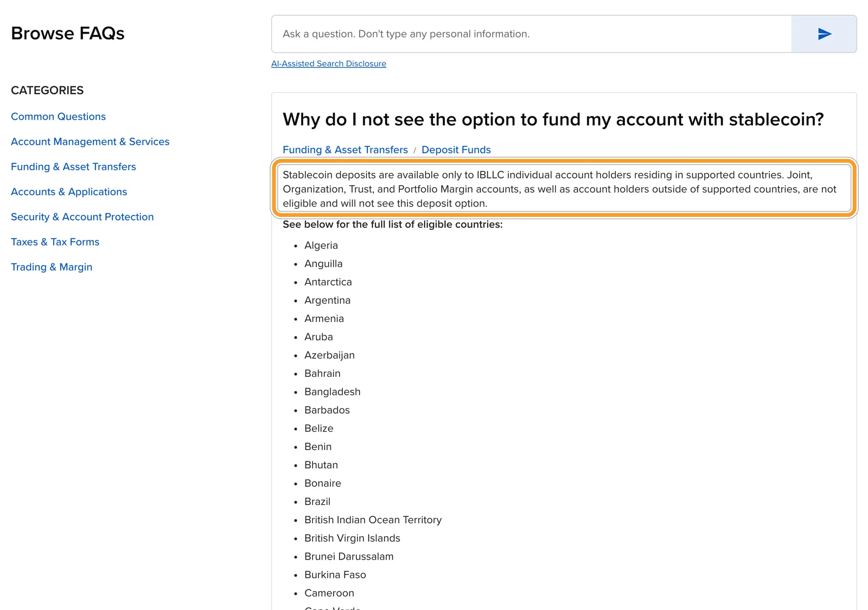Click the Deposit Funds breadcrumb link
Screen dimensions: 868x610
coord(456,150)
